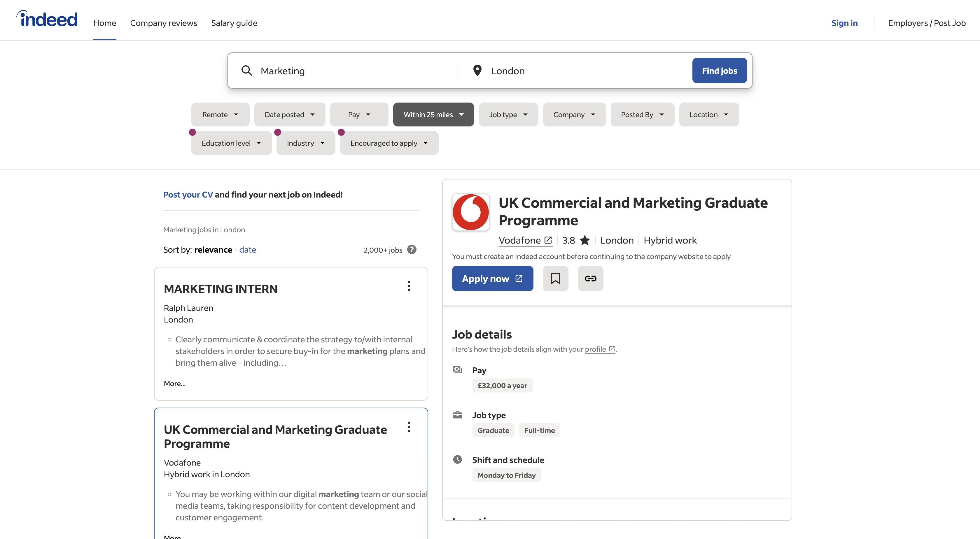
Task: Sort results by date
Action: [x=248, y=250]
